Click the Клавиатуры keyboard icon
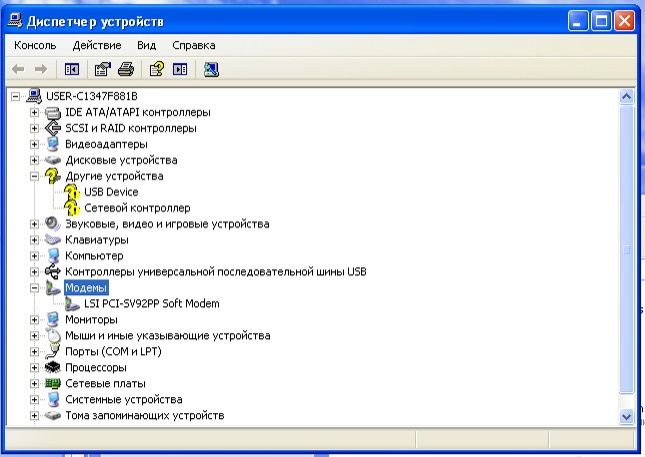 [53, 240]
